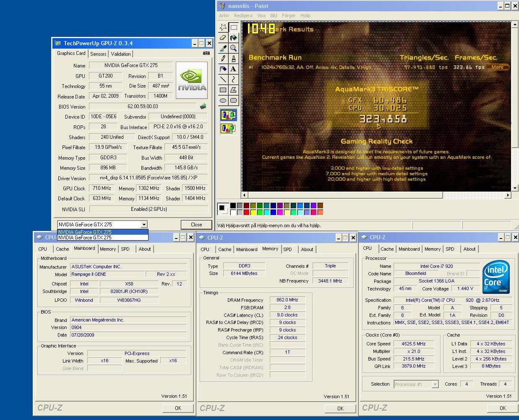Pick the red color swatch in Paint palette
Screen dimensions: 519x420
click(x=246, y=213)
